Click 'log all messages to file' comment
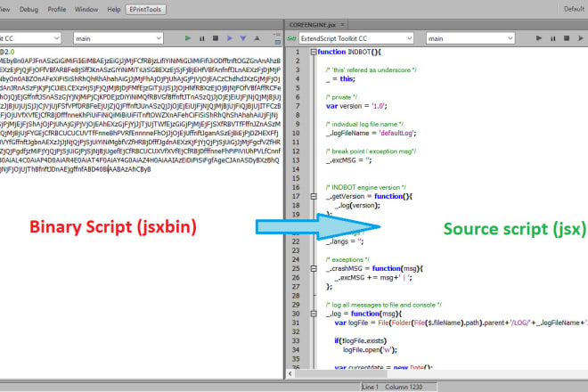The image size is (588, 392). tap(384, 305)
